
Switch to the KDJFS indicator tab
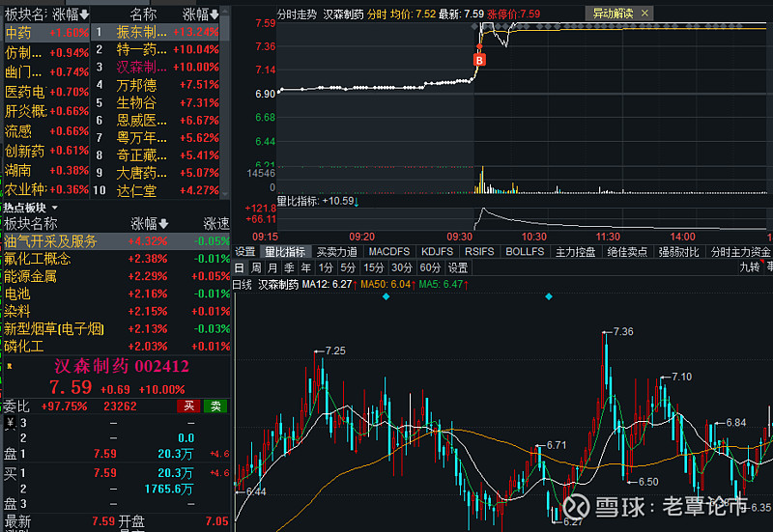tap(437, 252)
